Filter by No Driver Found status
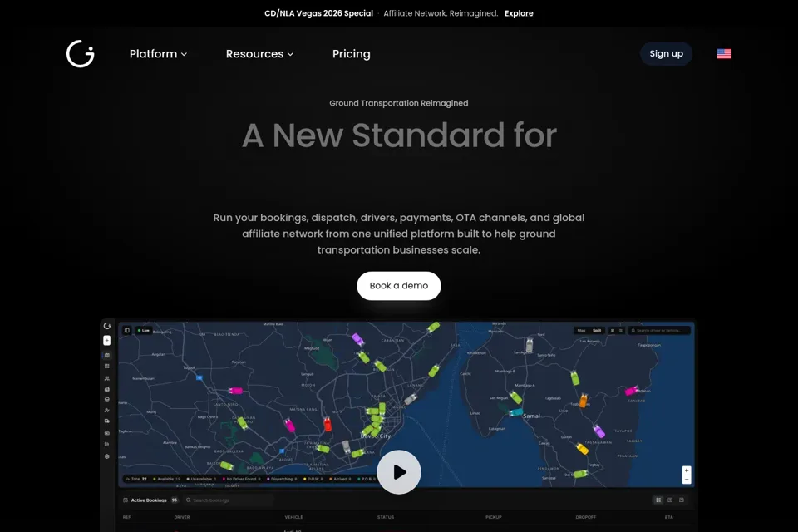Screen dimensions: 798x532 pyautogui.click(x=241, y=479)
